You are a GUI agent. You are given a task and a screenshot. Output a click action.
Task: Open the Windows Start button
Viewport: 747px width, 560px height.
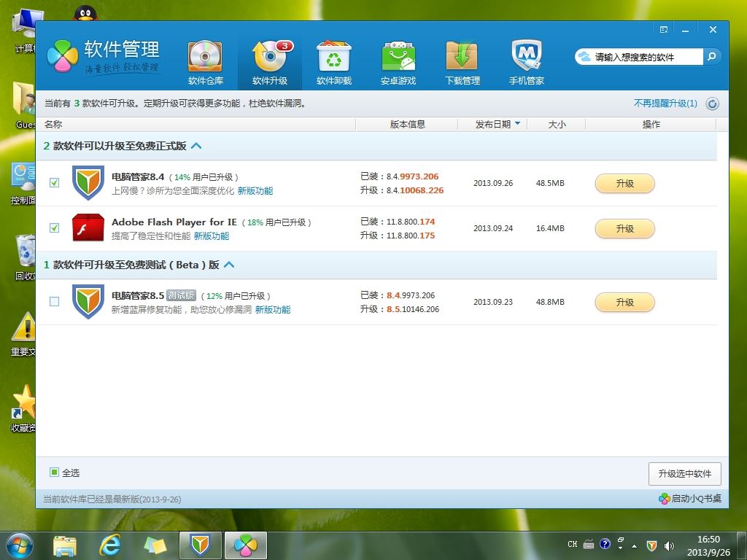(20, 545)
